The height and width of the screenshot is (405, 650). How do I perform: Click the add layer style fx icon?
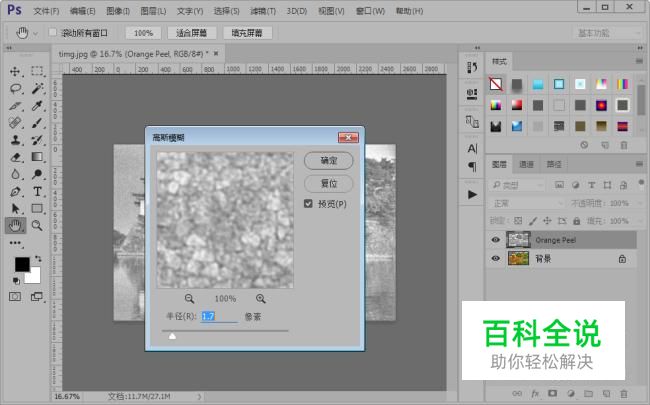tap(535, 393)
